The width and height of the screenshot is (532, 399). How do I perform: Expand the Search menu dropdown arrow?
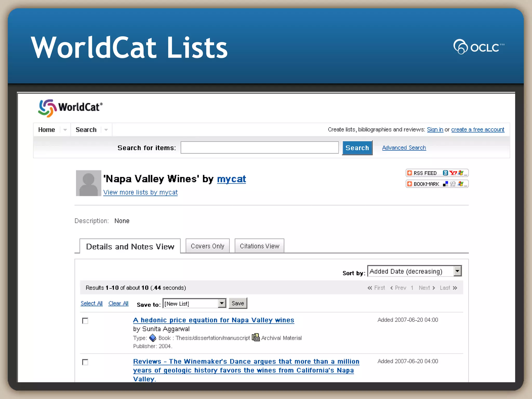point(106,130)
